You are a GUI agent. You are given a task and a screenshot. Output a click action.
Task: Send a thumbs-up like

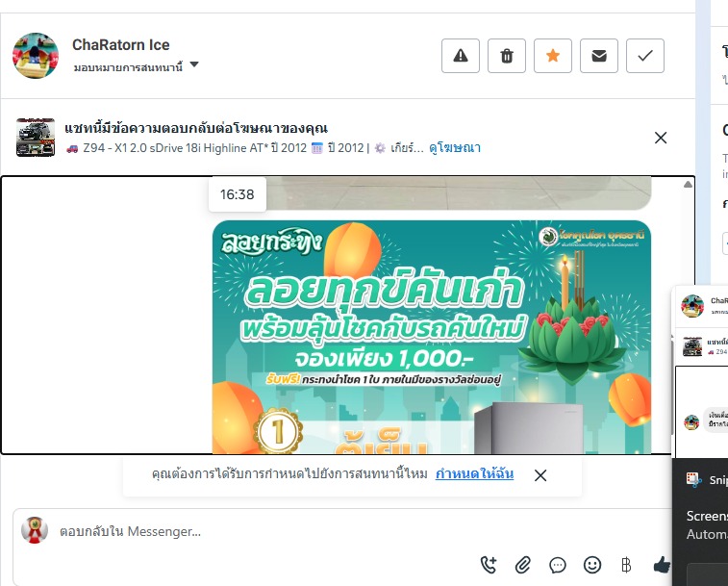[662, 565]
